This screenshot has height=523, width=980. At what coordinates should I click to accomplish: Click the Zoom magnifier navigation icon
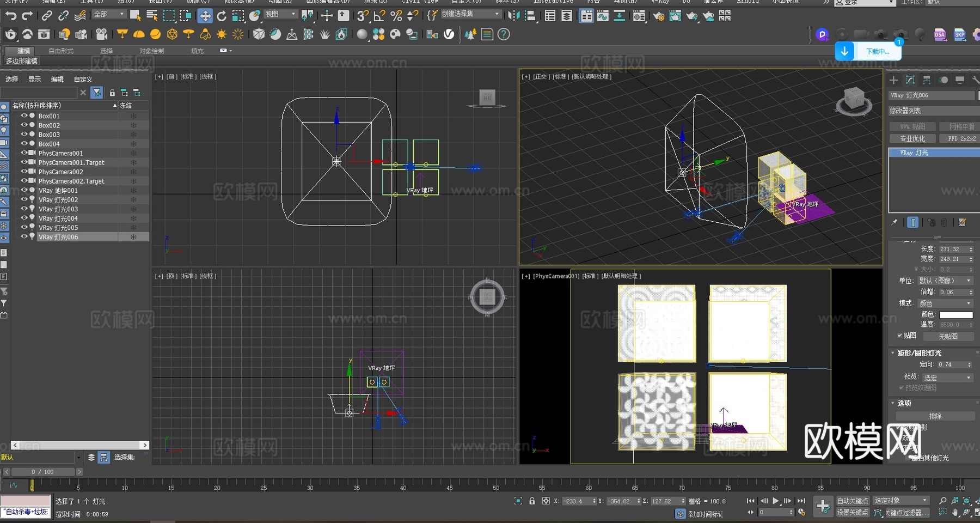pos(943,501)
